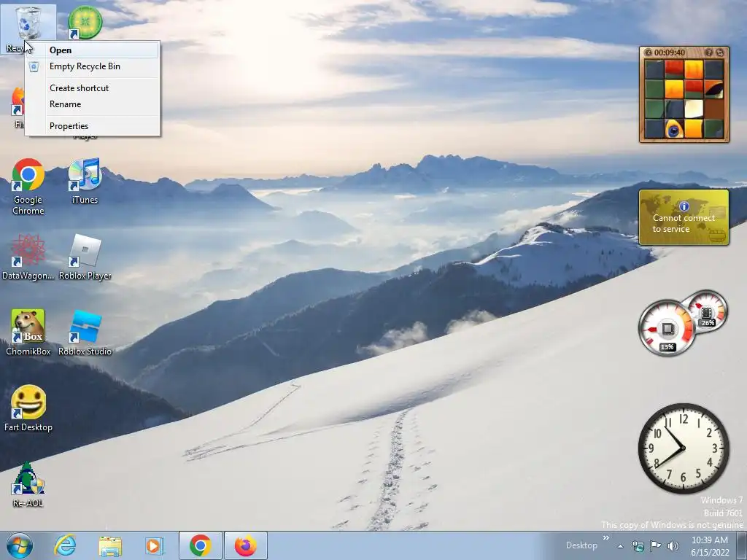Switch to Chrome taskbar button
Viewport: 747px width, 560px height.
[x=201, y=545]
